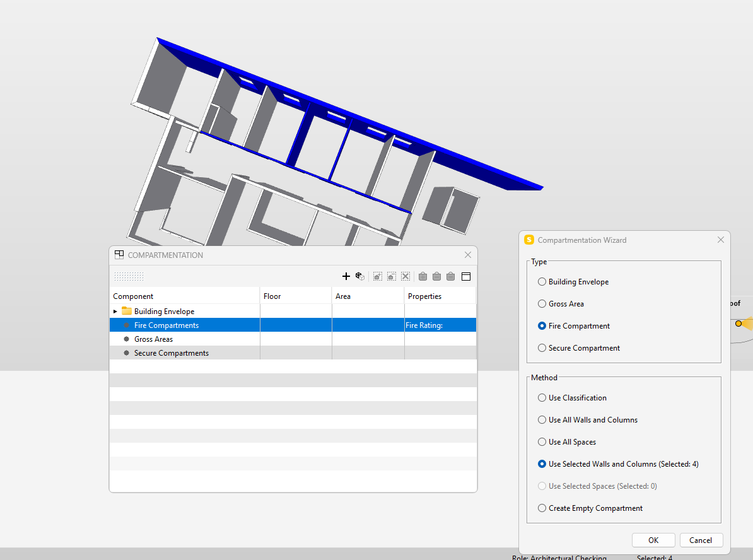The image size is (753, 560).
Task: Confirm the wizard with the OK button
Action: (x=653, y=540)
